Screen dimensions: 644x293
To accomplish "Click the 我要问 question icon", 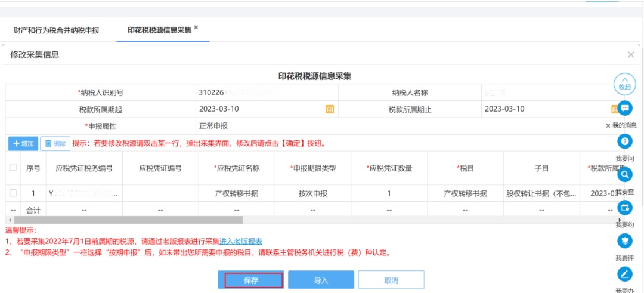I will click(x=624, y=141).
